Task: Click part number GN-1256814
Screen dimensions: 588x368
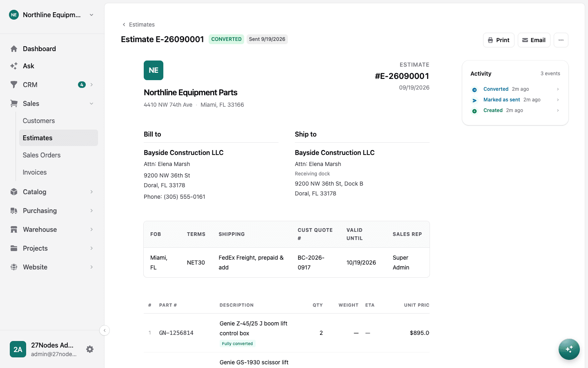Action: 176,333
